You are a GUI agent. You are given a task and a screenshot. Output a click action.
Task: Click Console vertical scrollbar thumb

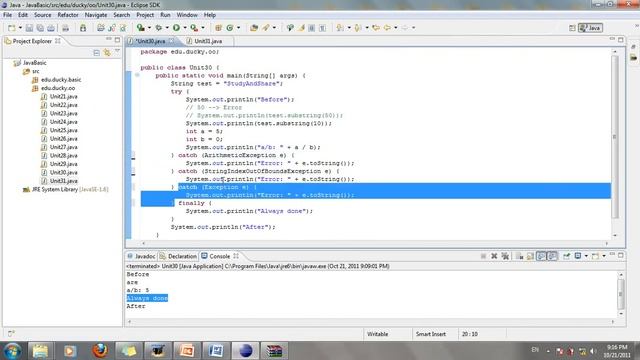pyautogui.click(x=621, y=293)
